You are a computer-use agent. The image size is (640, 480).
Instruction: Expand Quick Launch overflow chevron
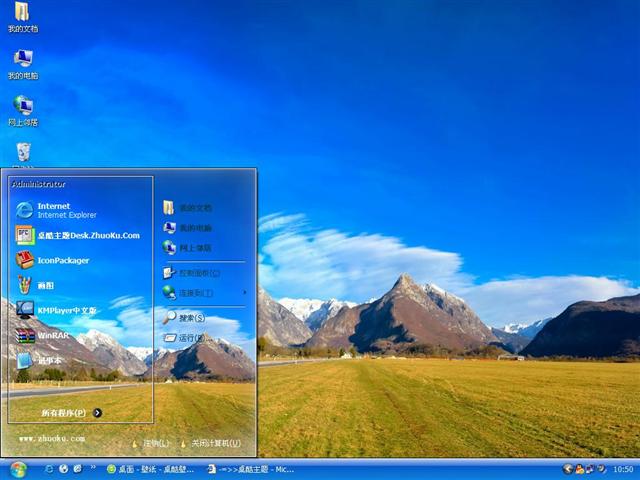click(93, 467)
